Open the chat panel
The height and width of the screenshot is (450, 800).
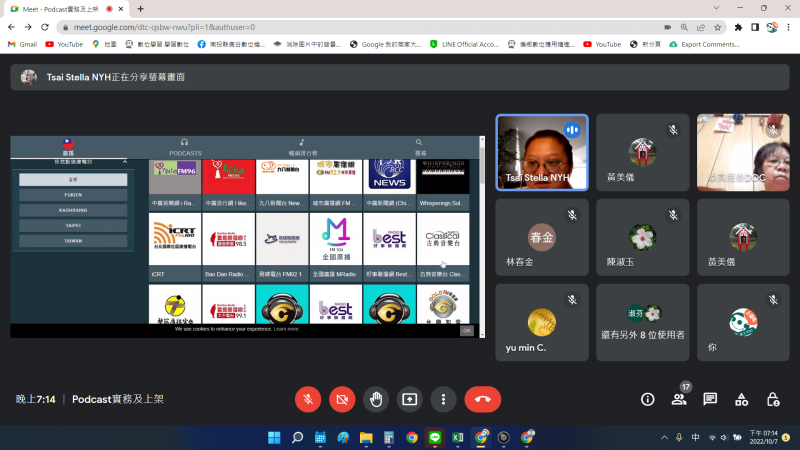pos(710,399)
